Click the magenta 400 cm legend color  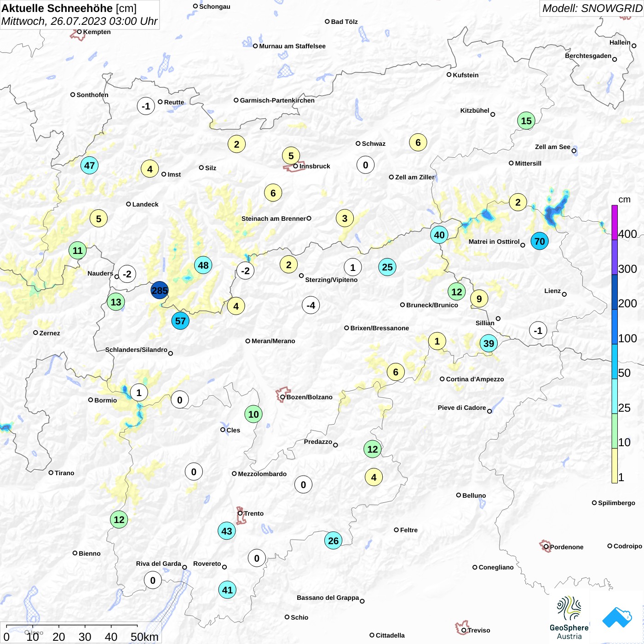[615, 222]
